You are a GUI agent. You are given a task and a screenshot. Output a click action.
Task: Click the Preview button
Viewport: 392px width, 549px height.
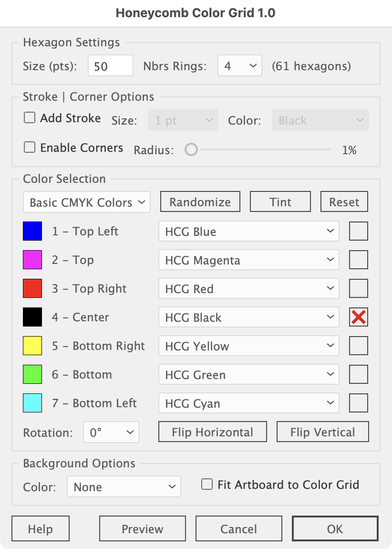[x=142, y=529]
